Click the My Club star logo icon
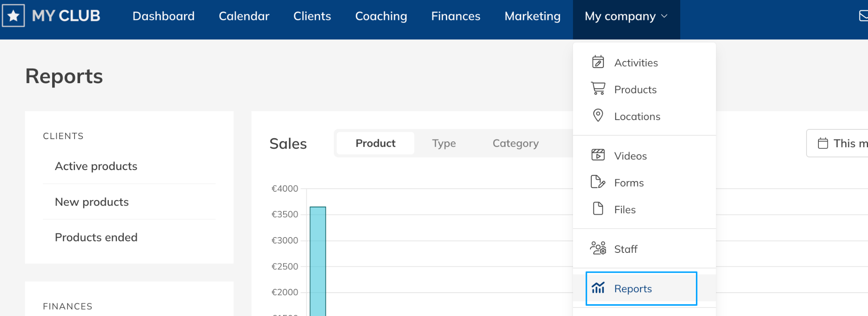868x316 pixels. coord(14,16)
